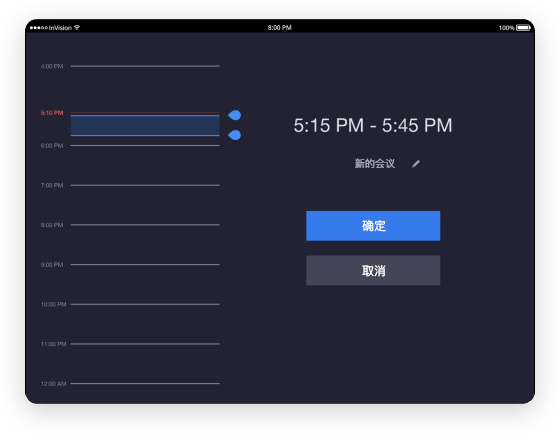This screenshot has height=435, width=560.
Task: Tap the Wi-Fi icon in status bar
Action: pyautogui.click(x=77, y=28)
